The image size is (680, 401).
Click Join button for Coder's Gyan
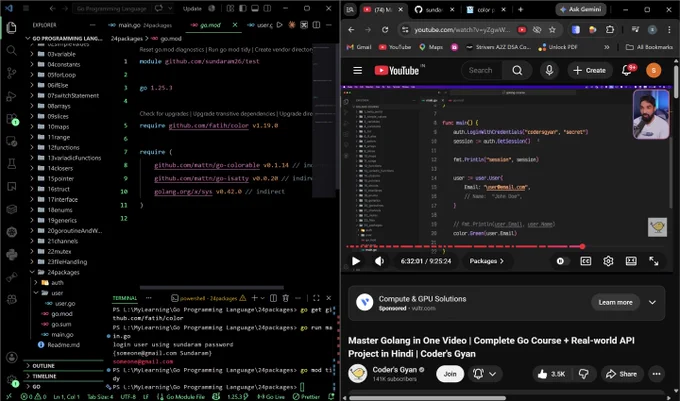point(450,374)
